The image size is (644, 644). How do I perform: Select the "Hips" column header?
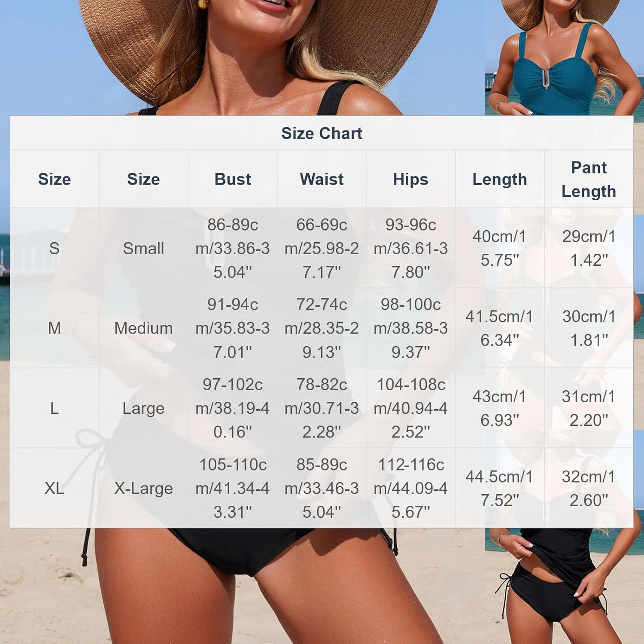[x=411, y=179]
